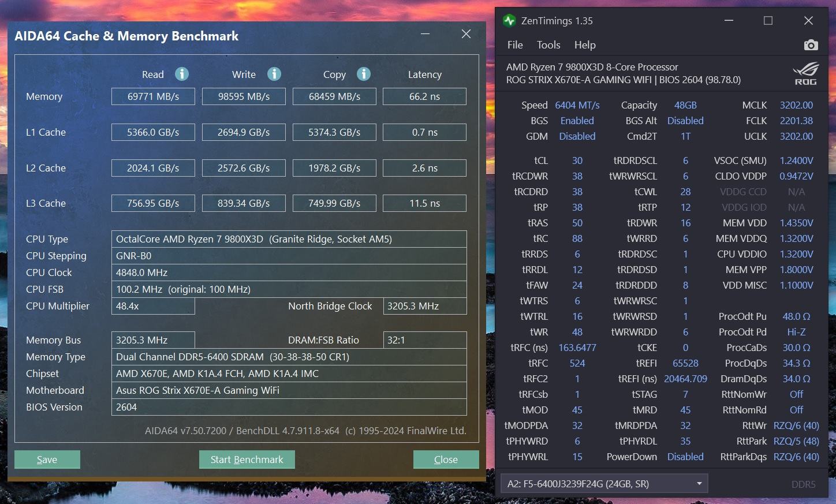Click L1 Cache latency 0.7 ns
Screen dimensions: 836x504
(x=424, y=132)
